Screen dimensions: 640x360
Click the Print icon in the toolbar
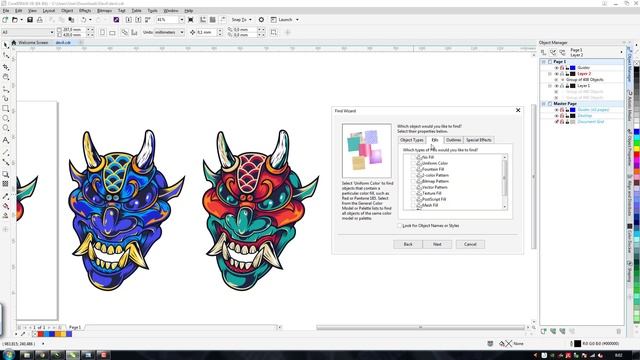click(x=40, y=20)
